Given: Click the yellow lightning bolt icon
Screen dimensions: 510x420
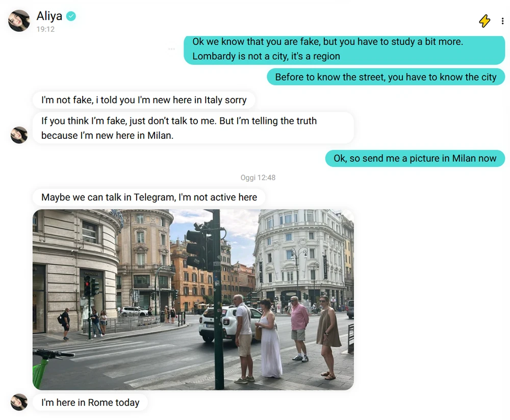Looking at the screenshot, I should click(484, 21).
